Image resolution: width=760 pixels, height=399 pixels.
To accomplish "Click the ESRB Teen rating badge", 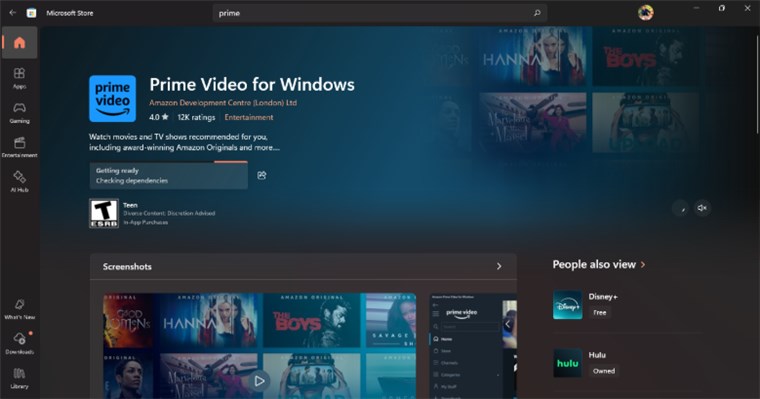I will click(104, 213).
